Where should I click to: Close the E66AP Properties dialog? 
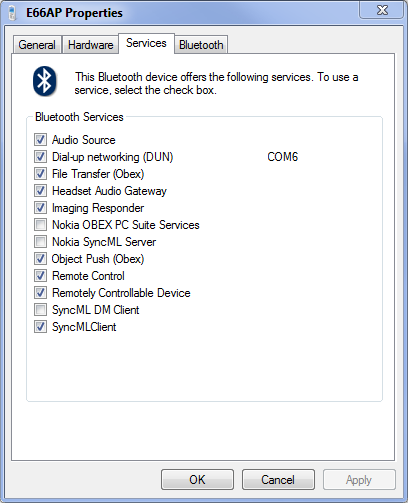click(382, 10)
